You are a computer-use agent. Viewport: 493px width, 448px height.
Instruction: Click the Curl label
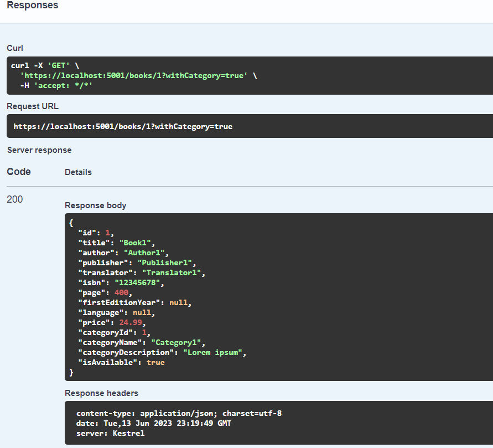15,48
